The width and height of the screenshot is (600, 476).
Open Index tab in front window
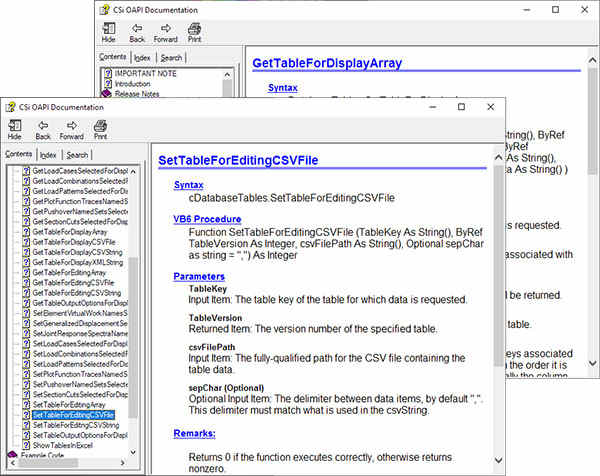click(x=48, y=155)
